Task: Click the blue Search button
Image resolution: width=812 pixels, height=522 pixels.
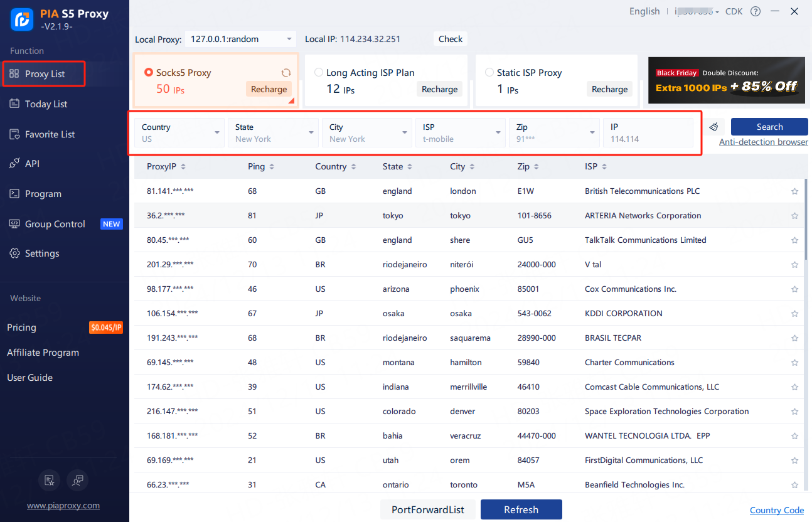Action: 769,127
